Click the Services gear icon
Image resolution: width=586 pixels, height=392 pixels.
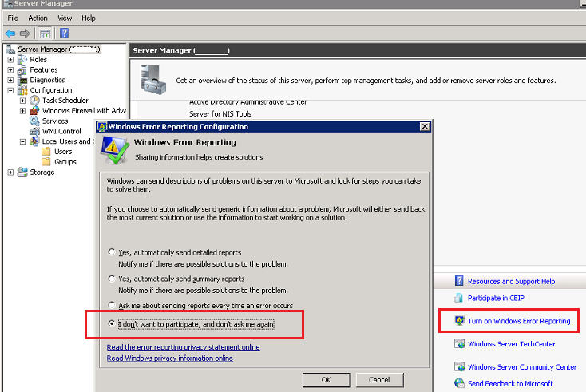point(34,121)
